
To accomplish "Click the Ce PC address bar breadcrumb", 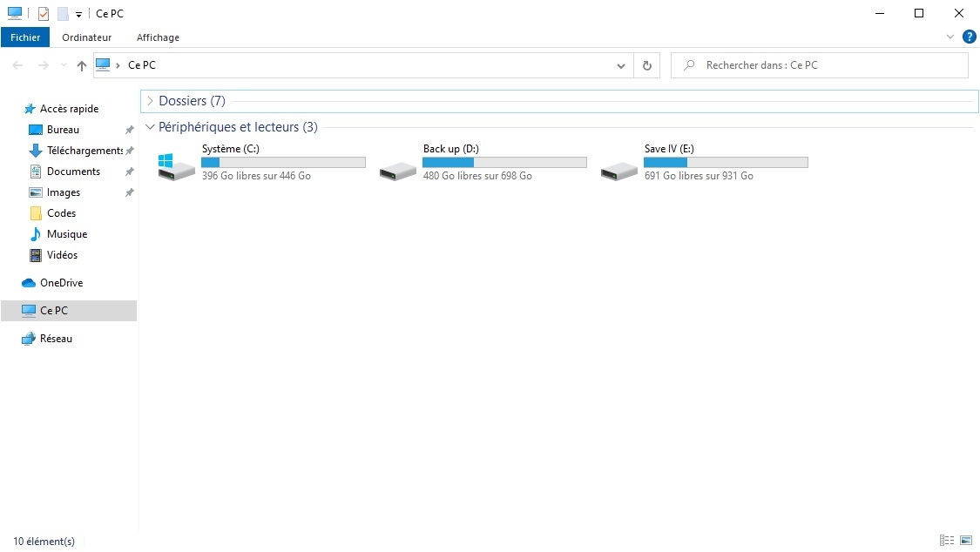I will pyautogui.click(x=142, y=65).
